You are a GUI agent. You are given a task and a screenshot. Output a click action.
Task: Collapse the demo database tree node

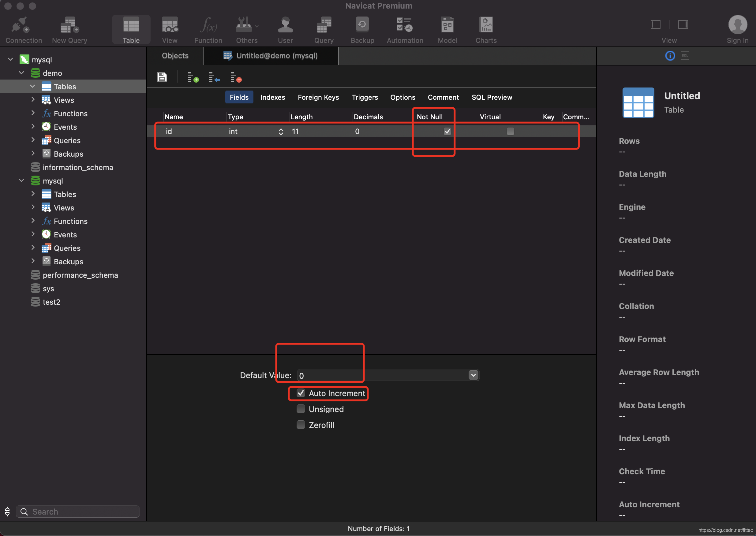click(21, 73)
